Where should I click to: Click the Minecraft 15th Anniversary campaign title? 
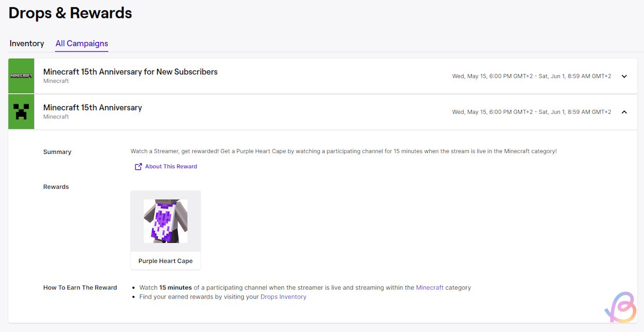point(93,108)
